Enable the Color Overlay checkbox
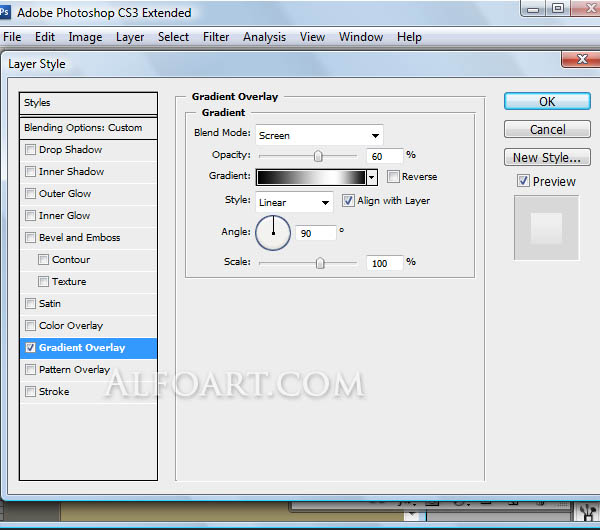600x530 pixels. [x=31, y=325]
